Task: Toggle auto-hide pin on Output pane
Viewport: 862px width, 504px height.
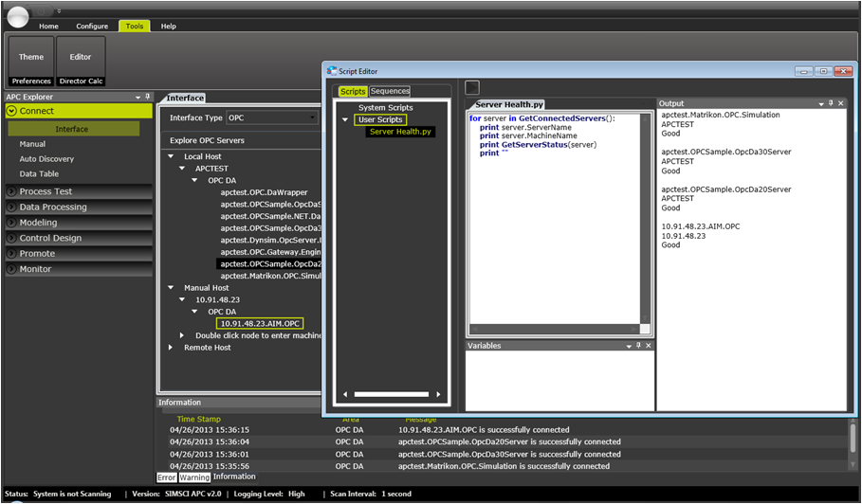Action: 831,103
